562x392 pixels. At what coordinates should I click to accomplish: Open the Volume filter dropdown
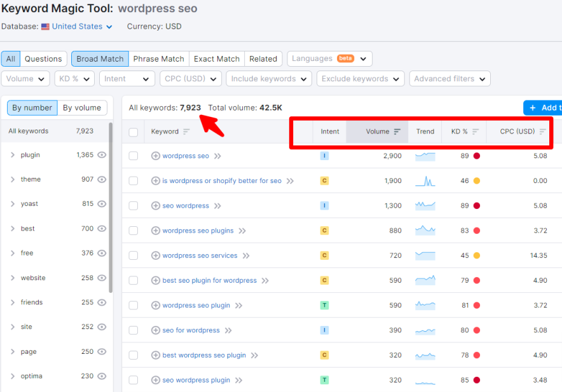pos(25,79)
